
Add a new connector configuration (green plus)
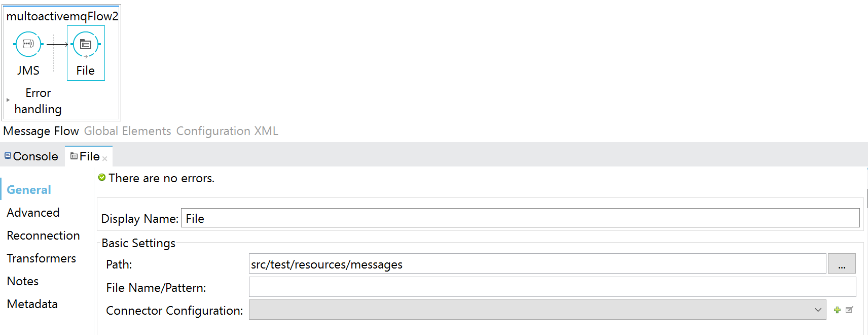(x=837, y=310)
